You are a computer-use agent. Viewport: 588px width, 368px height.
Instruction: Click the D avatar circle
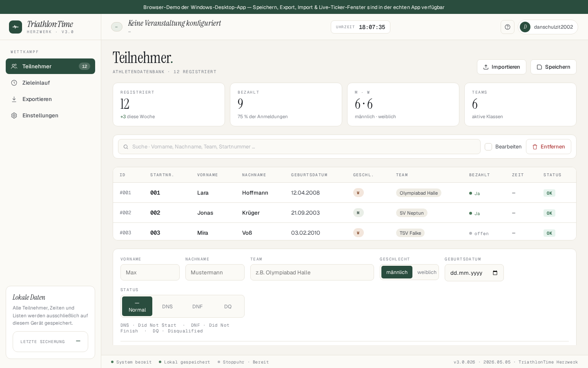525,27
